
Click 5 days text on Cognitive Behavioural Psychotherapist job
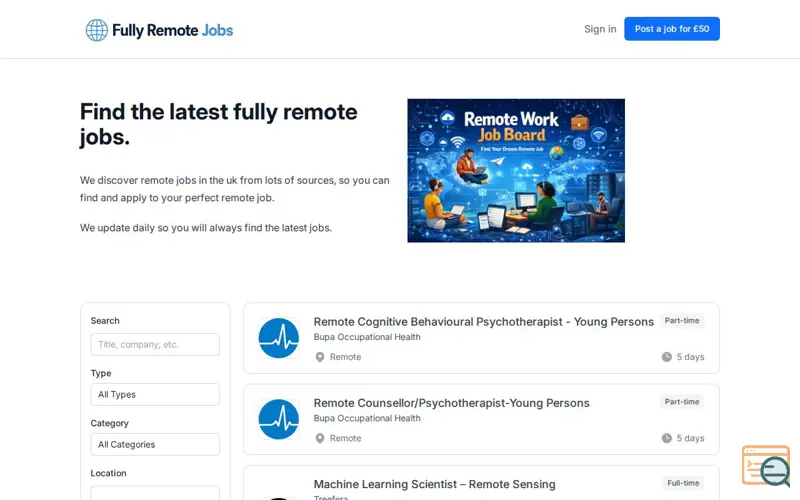pos(690,357)
